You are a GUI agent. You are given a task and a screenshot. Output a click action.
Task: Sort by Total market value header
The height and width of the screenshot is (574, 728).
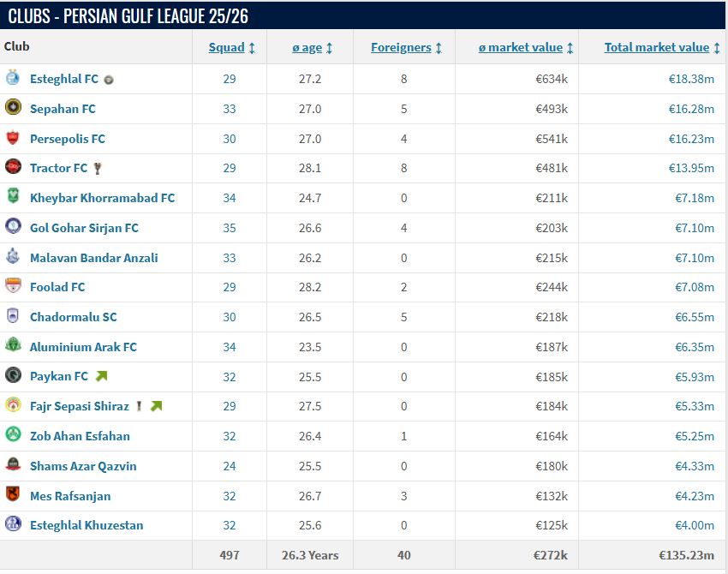[657, 48]
